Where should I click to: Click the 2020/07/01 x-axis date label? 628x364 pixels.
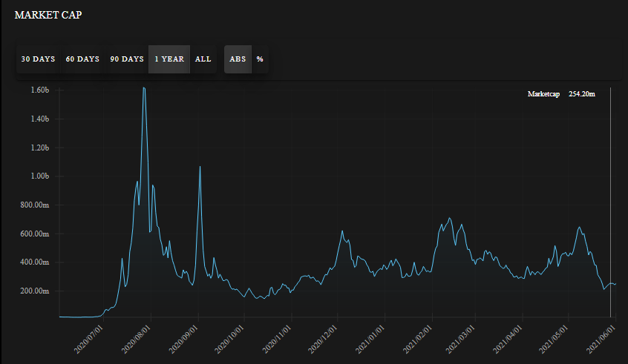coord(88,340)
